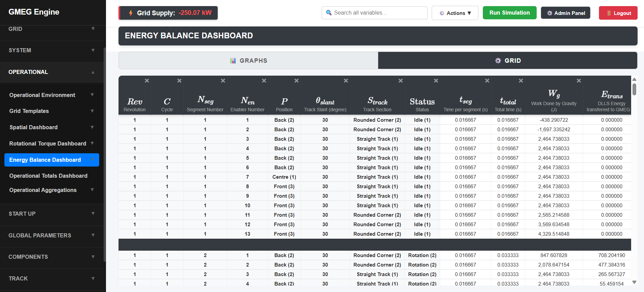Expand the COMPONENTS sidebar section
This screenshot has width=644, height=292.
click(x=52, y=257)
